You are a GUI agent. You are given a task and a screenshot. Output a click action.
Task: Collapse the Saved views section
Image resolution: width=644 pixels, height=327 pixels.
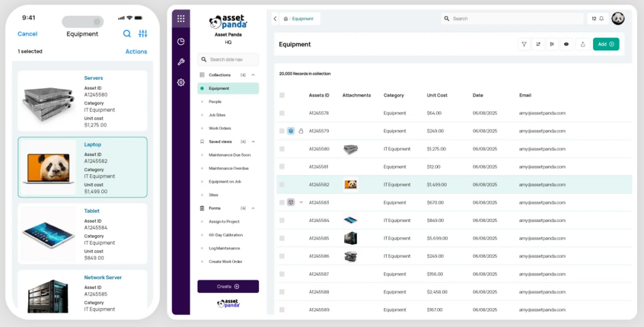pyautogui.click(x=253, y=141)
